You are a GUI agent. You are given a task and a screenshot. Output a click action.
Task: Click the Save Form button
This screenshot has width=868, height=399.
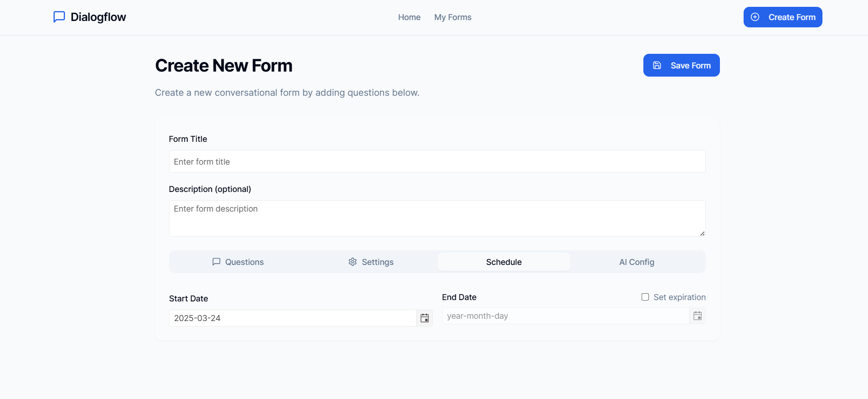pyautogui.click(x=681, y=65)
